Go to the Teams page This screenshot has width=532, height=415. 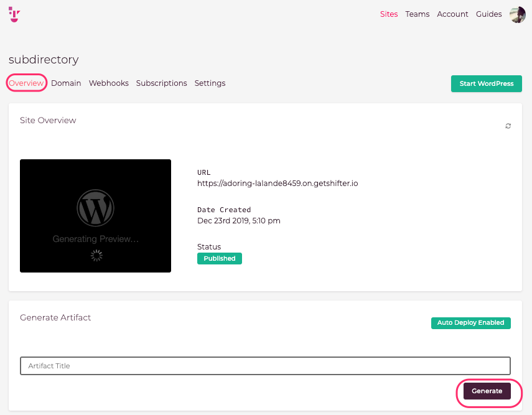pyautogui.click(x=418, y=14)
